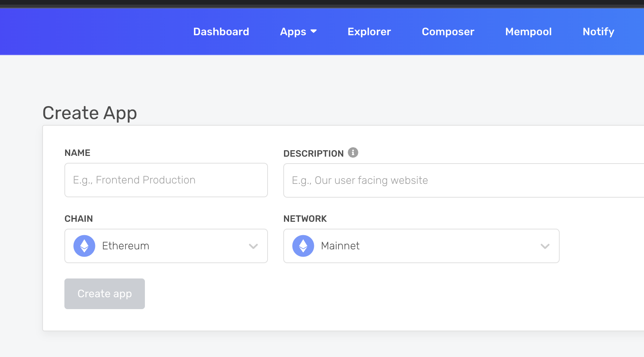Click the CHAIN label
Viewport: 644px width, 357px height.
[x=79, y=219]
